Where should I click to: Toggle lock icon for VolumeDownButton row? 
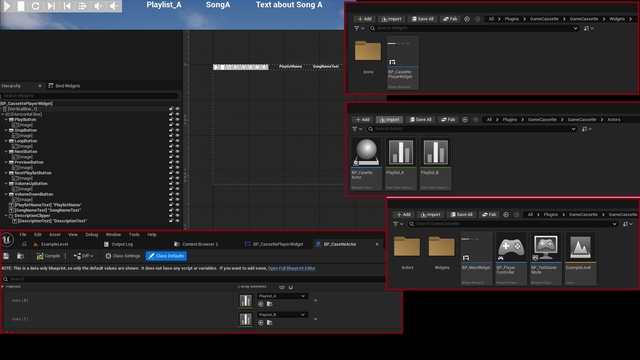[171, 194]
